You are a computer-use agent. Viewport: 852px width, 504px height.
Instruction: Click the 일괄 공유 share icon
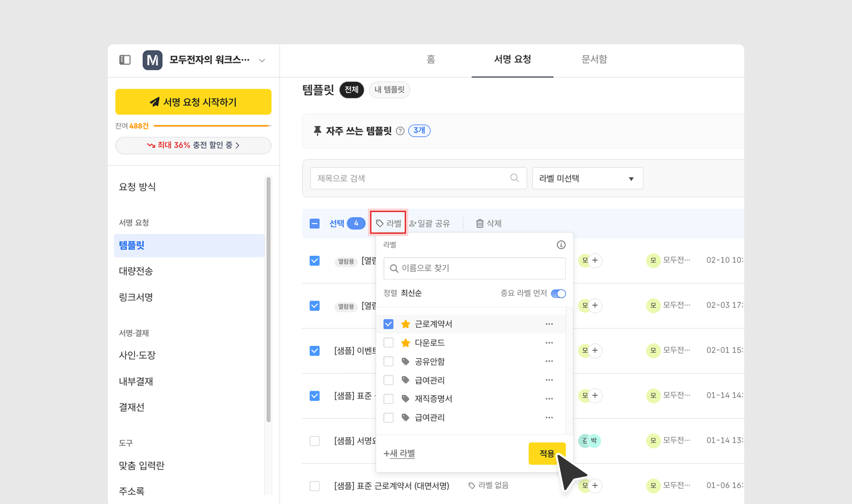413,223
